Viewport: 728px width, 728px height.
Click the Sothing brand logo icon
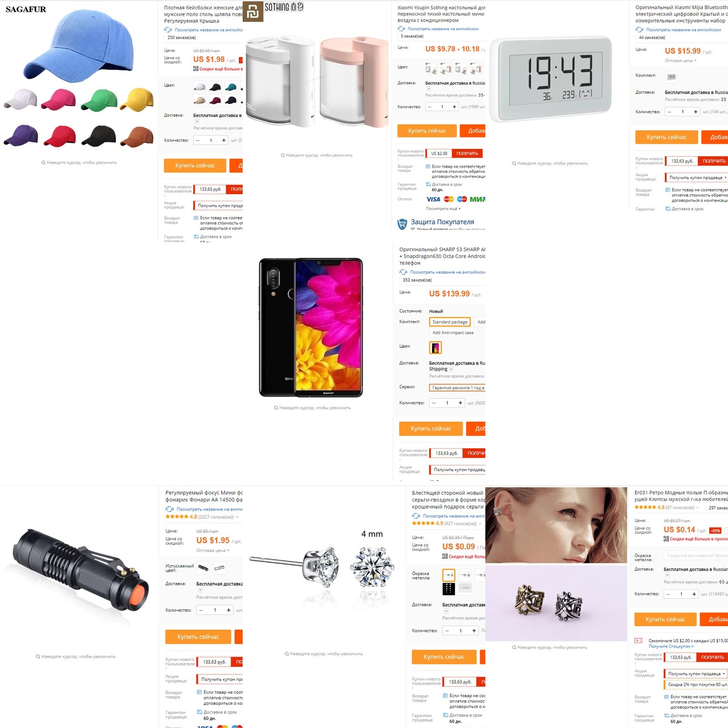pos(253,11)
